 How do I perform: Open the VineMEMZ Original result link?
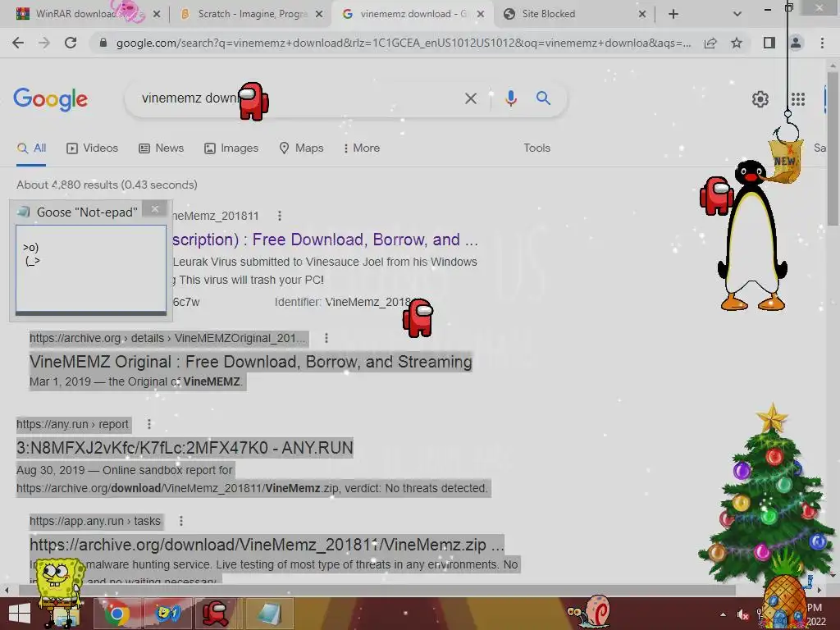click(x=251, y=362)
